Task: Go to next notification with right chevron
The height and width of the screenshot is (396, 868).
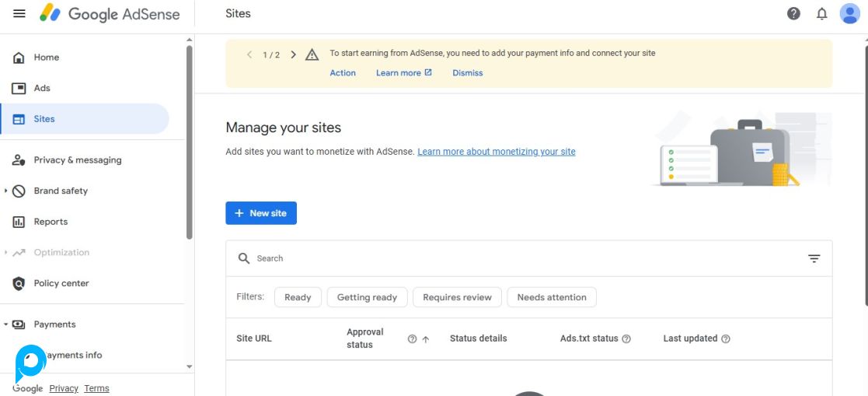Action: [293, 54]
